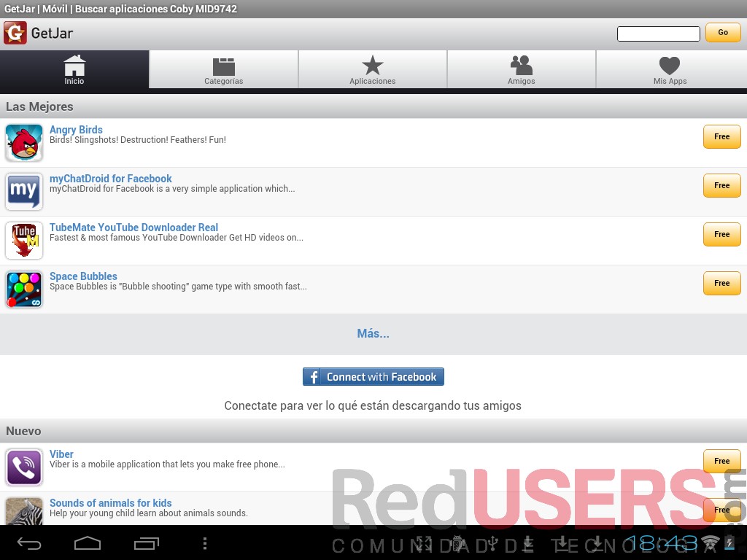Image resolution: width=747 pixels, height=560 pixels.
Task: Click the Go search button
Action: click(723, 32)
